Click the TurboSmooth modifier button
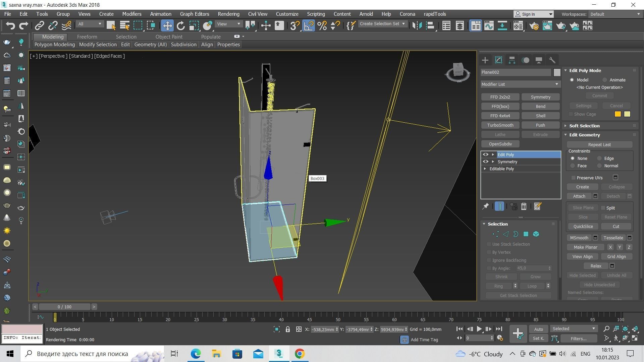The height and width of the screenshot is (362, 644). click(500, 125)
